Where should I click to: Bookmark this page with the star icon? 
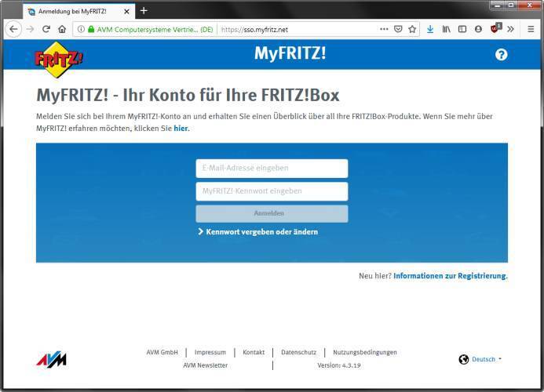[x=412, y=29]
